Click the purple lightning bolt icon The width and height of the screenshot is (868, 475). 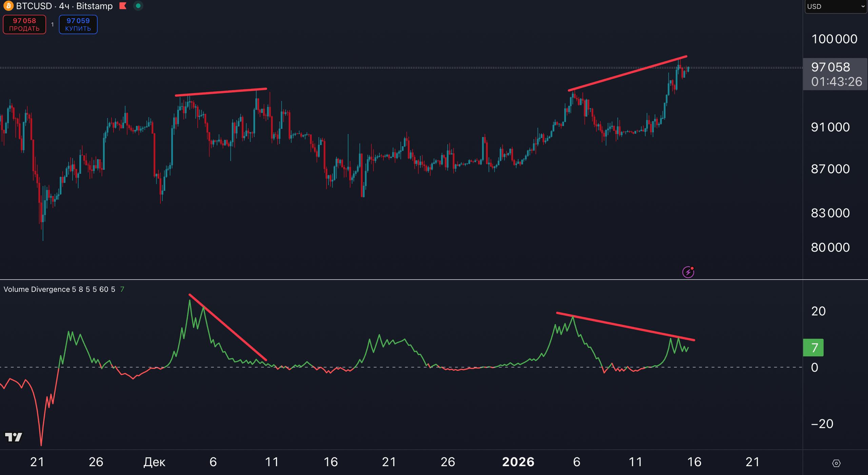point(688,272)
